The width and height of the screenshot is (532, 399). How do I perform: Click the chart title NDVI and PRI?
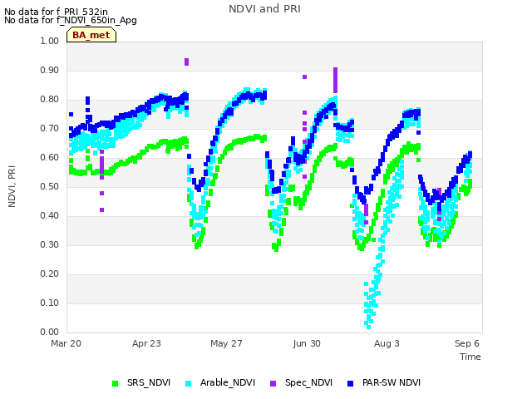coord(264,9)
